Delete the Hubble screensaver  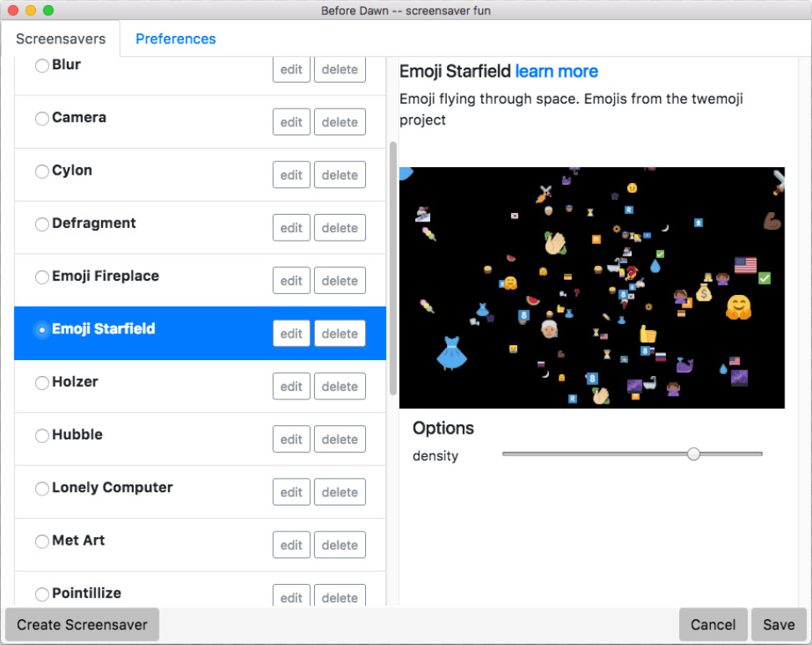[x=340, y=439]
